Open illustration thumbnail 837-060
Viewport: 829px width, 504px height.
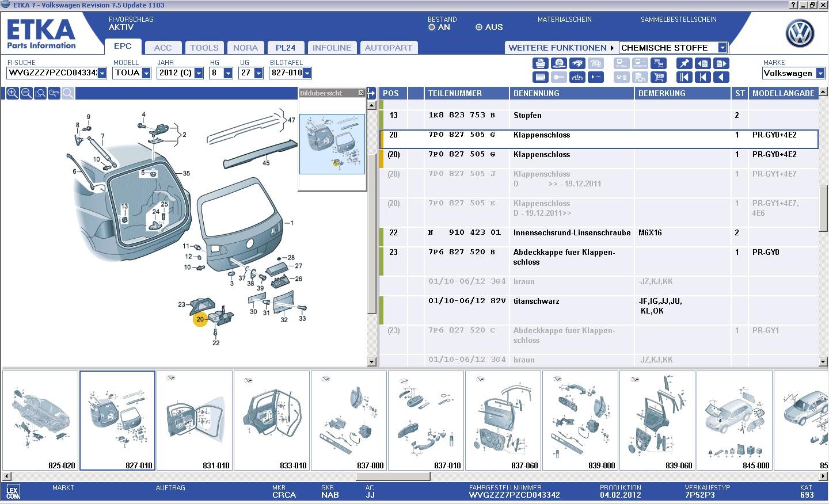(503, 420)
